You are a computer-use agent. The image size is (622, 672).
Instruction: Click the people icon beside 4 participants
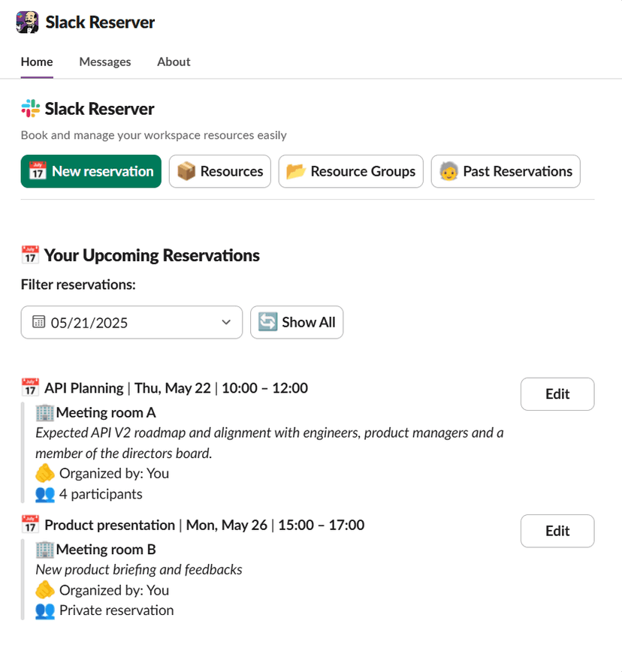pyautogui.click(x=45, y=494)
